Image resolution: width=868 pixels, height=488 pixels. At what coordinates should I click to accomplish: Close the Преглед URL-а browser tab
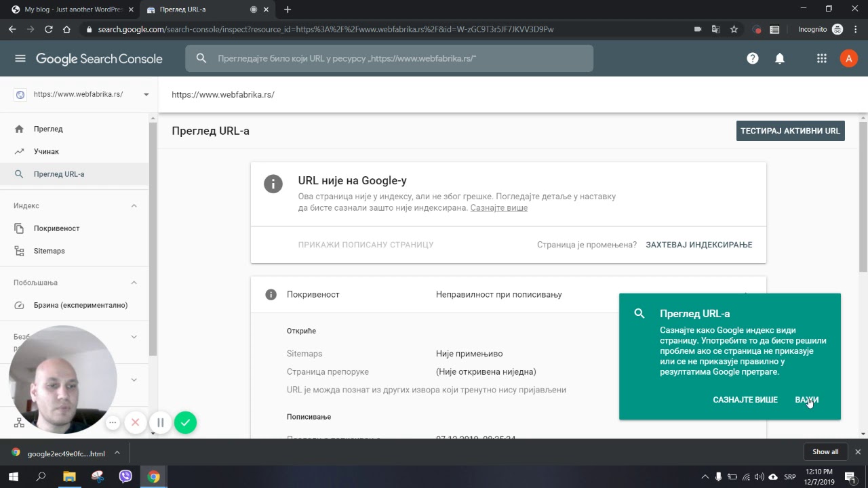pos(267,9)
